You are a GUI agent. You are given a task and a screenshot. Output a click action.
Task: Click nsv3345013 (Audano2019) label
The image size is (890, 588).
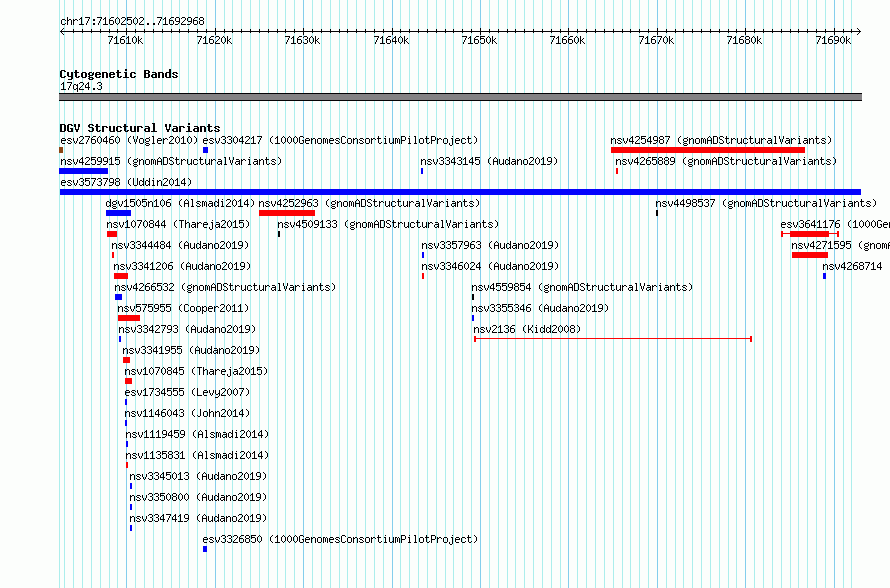[x=198, y=476]
